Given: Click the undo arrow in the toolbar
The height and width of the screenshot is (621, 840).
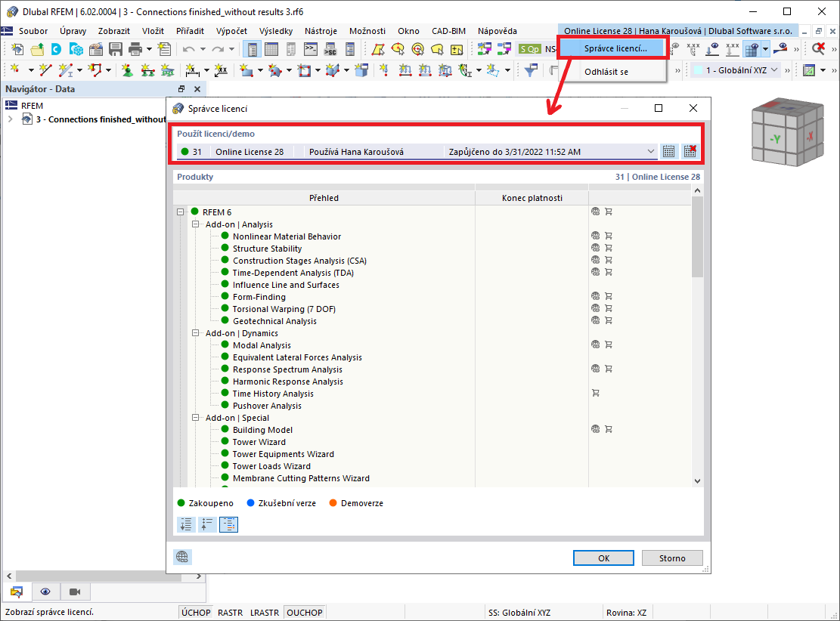Looking at the screenshot, I should click(188, 50).
